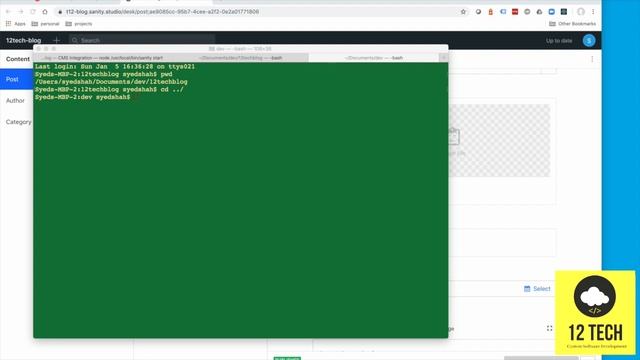Focus the Sanity studio Search field
This screenshot has height=360, width=640.
(x=142, y=40)
